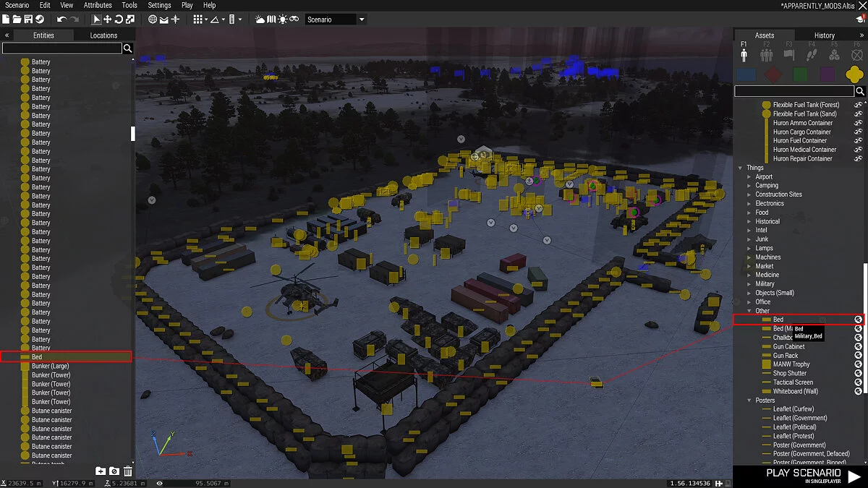The image size is (868, 488).
Task: Create a new scenario file
Action: (7, 20)
